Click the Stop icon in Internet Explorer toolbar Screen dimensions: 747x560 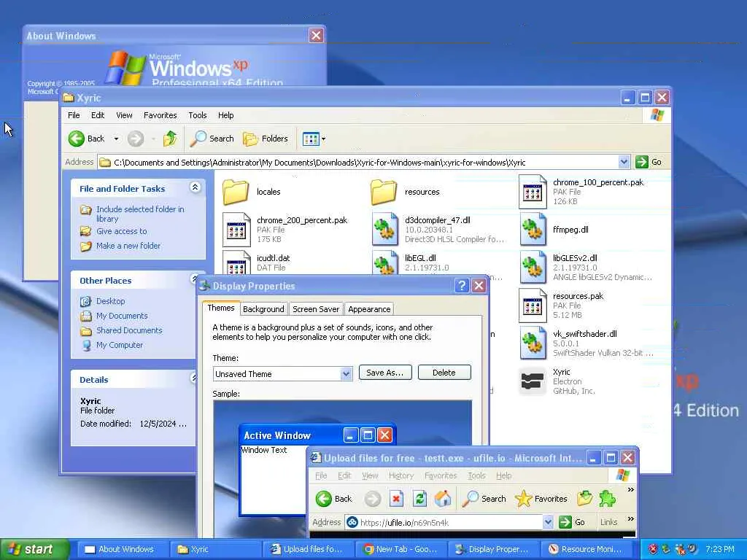pos(396,499)
